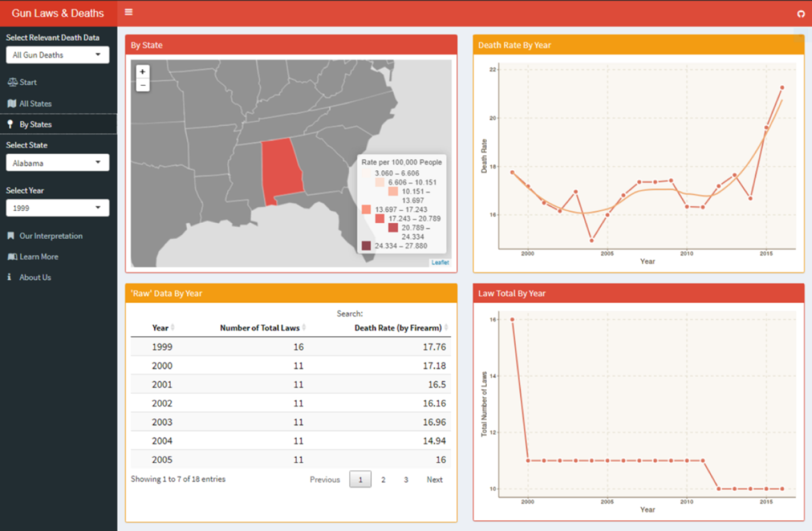This screenshot has width=812, height=531.
Task: Click the Showing 1 to 7 entries text
Action: pos(178,479)
